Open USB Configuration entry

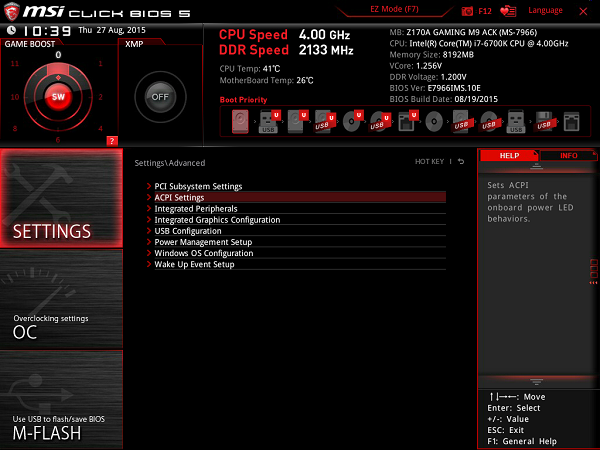pyautogui.click(x=300, y=230)
